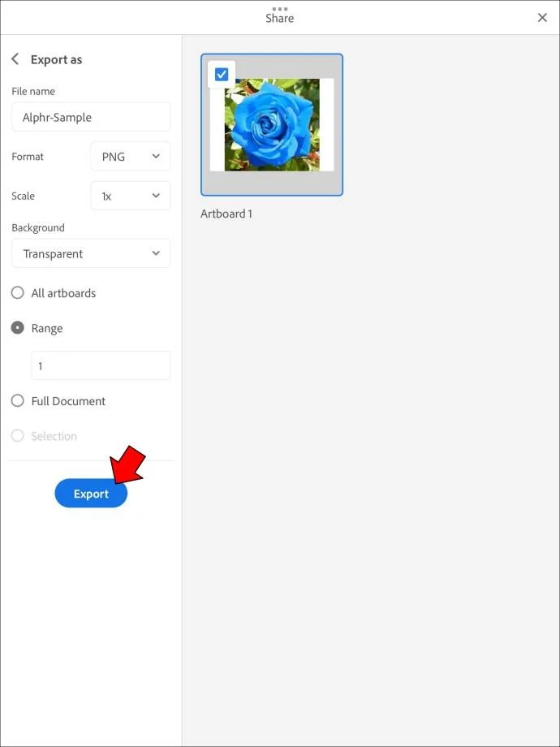Click the File name label
The width and height of the screenshot is (560, 747).
pyautogui.click(x=33, y=91)
